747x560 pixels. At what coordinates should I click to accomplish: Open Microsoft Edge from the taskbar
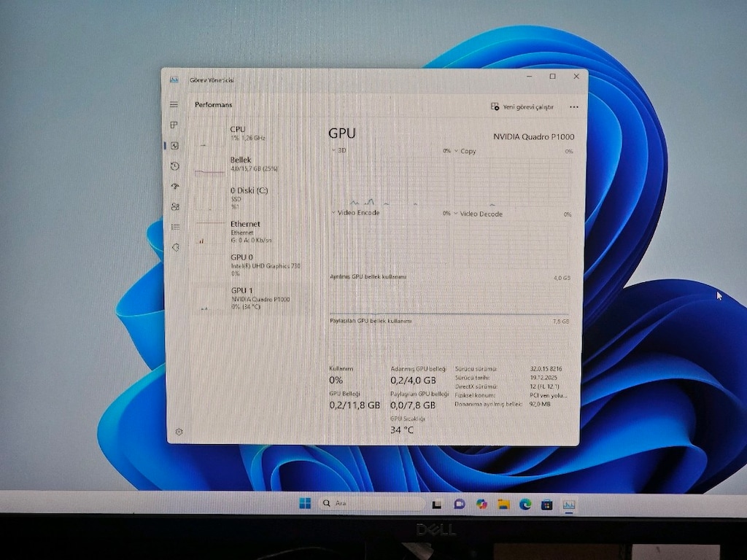click(x=525, y=505)
